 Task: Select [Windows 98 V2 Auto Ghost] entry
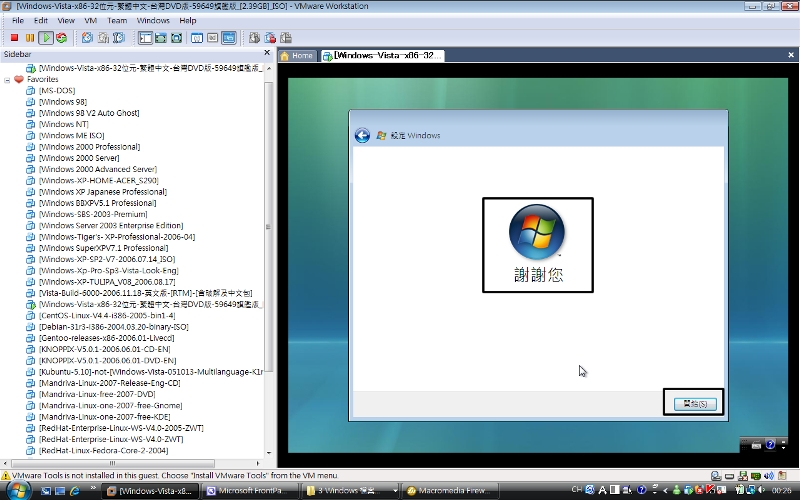click(x=89, y=113)
